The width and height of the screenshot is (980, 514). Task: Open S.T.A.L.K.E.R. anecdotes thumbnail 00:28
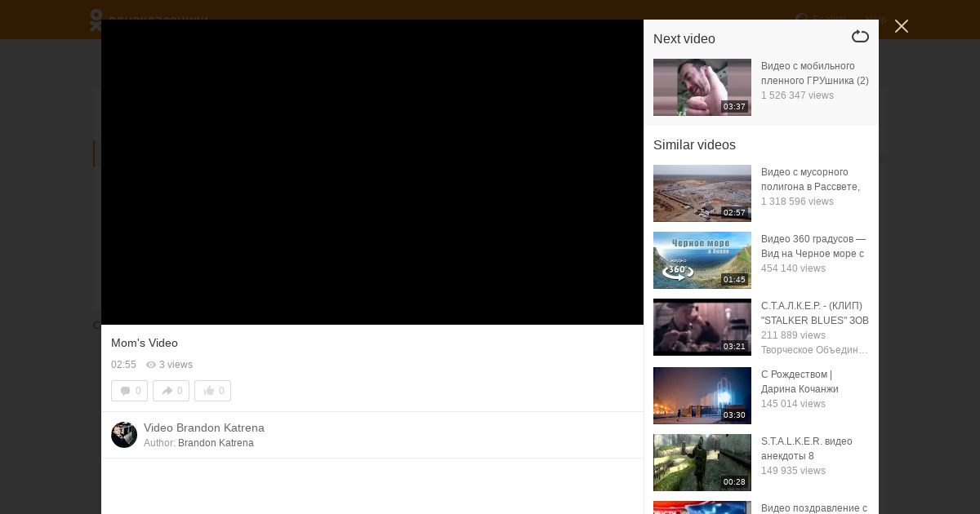point(702,463)
